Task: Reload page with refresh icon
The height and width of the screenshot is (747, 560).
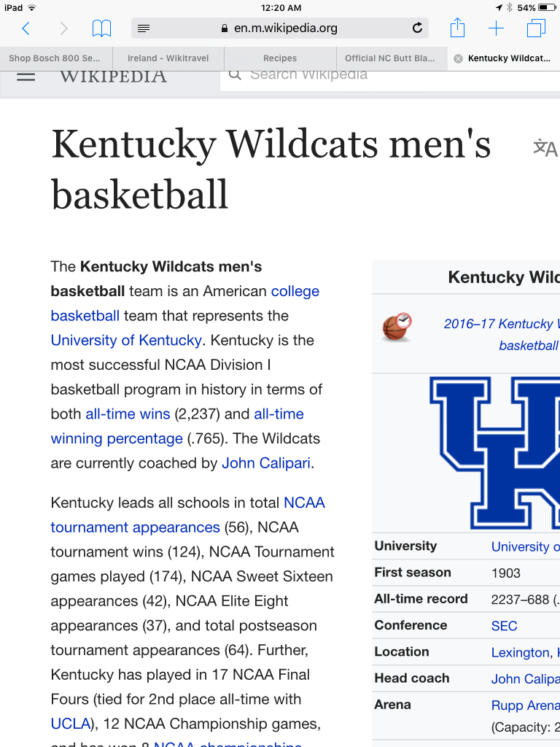Action: pos(417,28)
